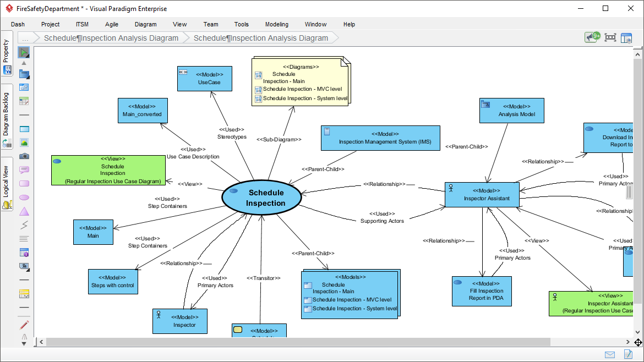Click the horizontal scrollbar left arrow
The height and width of the screenshot is (362, 644).
41,342
